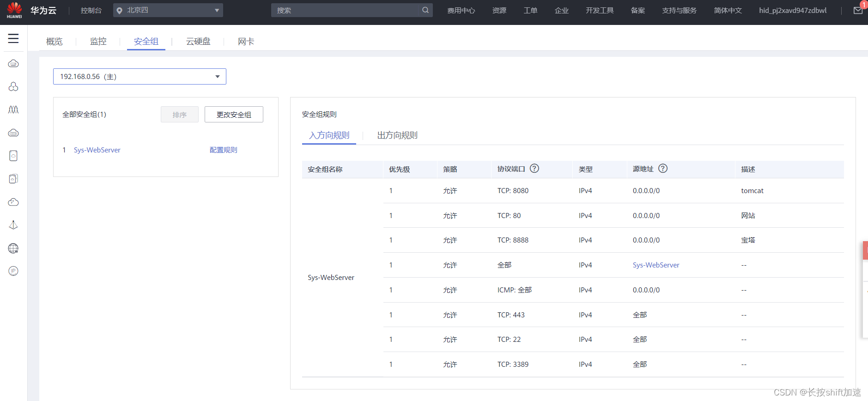Open the 北京四 region dropdown
Viewport: 868px width, 401px height.
click(168, 10)
